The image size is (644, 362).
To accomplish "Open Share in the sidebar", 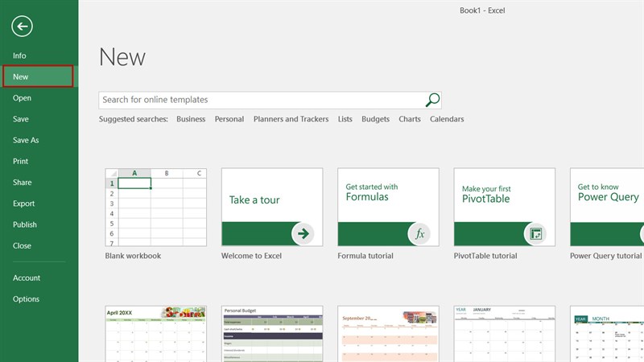I will (x=23, y=183).
